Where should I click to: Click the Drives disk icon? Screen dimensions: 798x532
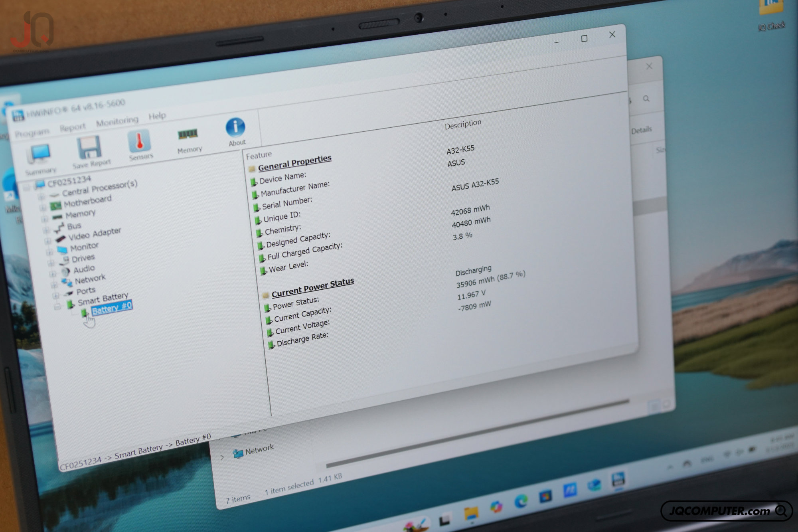coord(64,261)
